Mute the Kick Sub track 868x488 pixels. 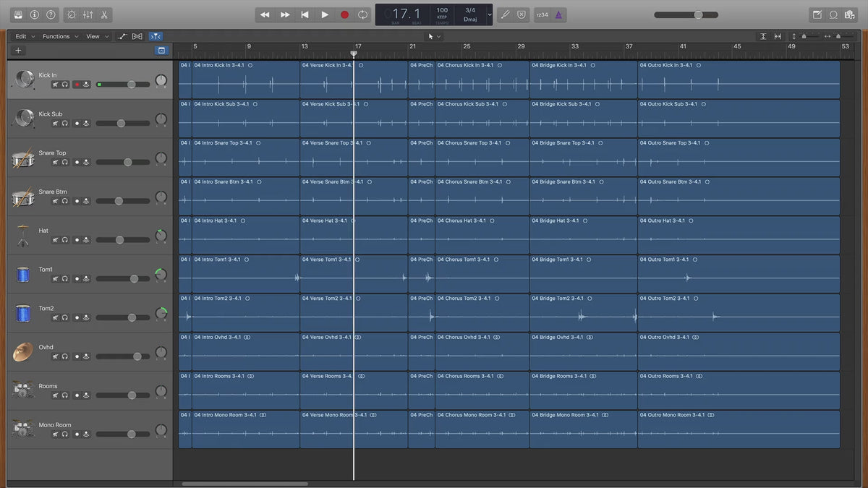(x=55, y=124)
